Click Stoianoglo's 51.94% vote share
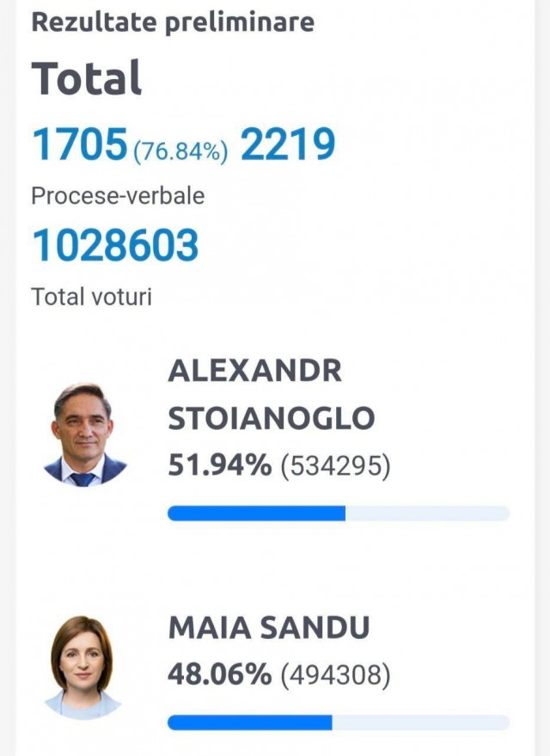The width and height of the screenshot is (550, 756). click(x=219, y=466)
